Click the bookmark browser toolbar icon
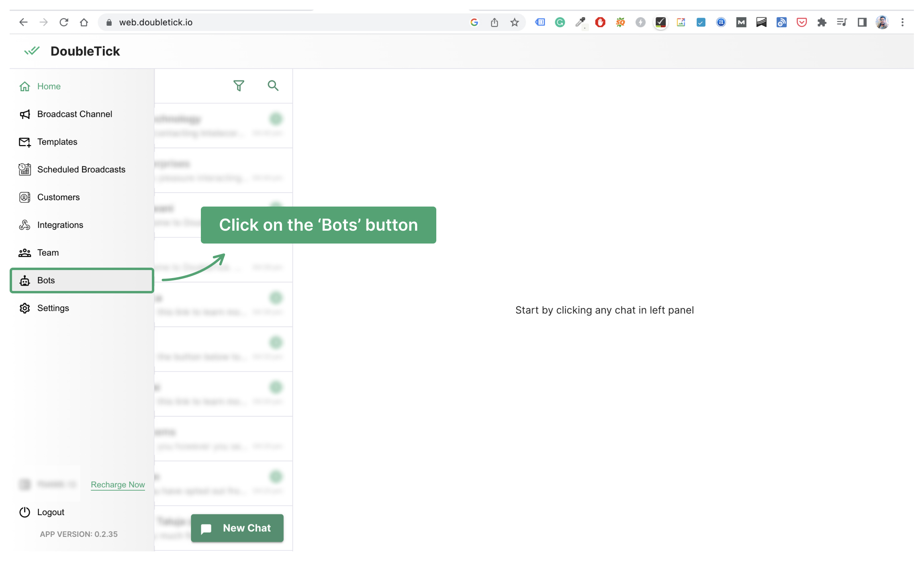The width and height of the screenshot is (924, 561). pos(515,23)
